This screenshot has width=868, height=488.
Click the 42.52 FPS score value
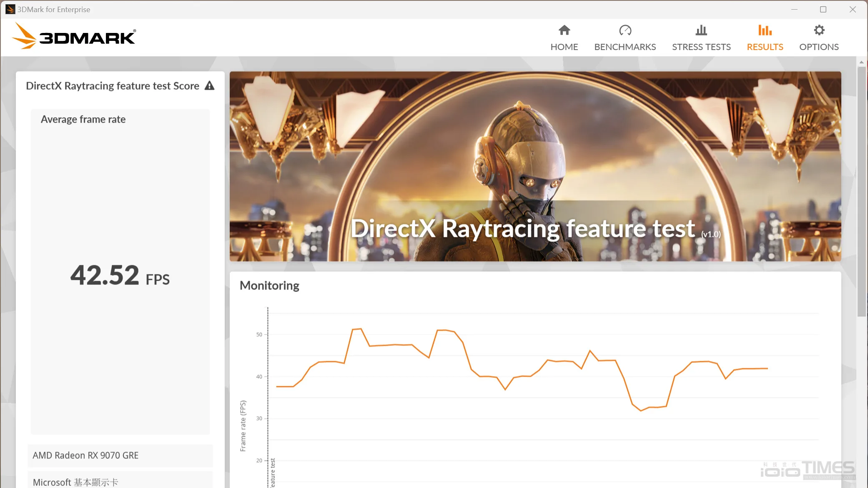coord(120,276)
